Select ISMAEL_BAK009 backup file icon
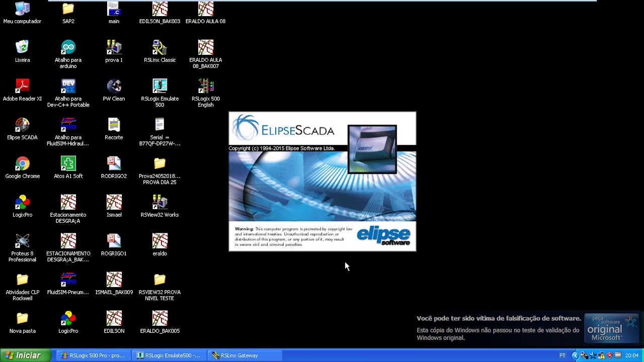This screenshot has height=362, width=644. point(114,284)
